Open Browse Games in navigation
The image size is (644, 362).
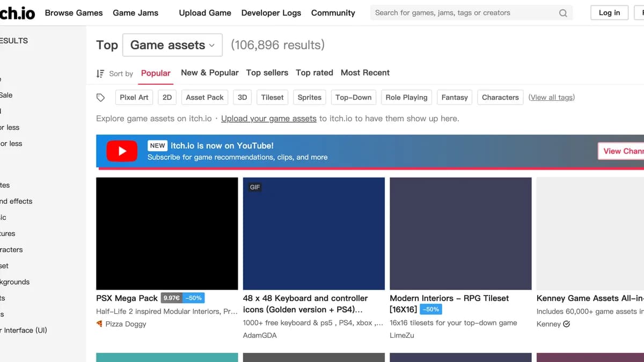click(x=74, y=13)
